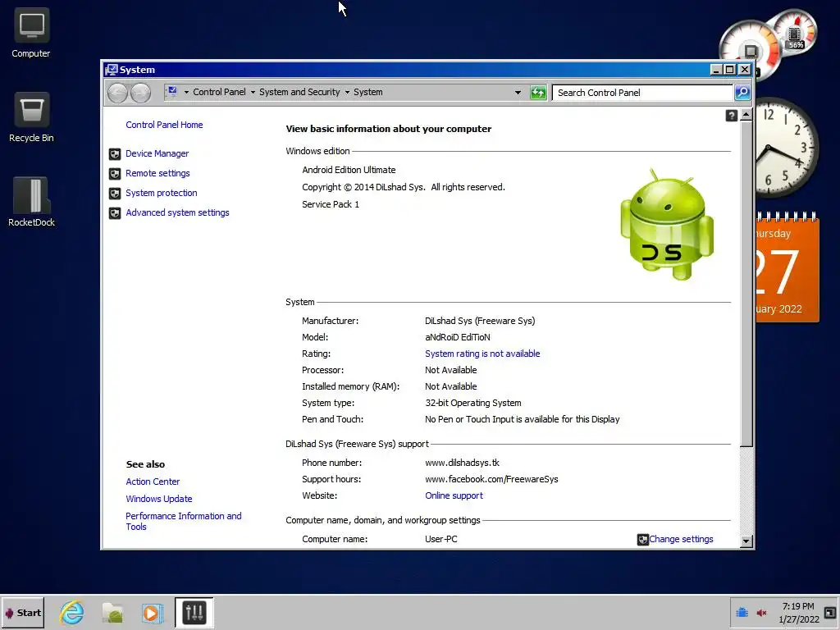
Task: Open Remote settings link
Action: 157,174
